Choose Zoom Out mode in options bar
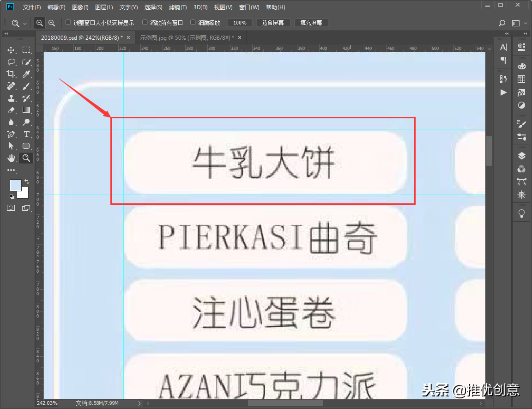 point(52,23)
